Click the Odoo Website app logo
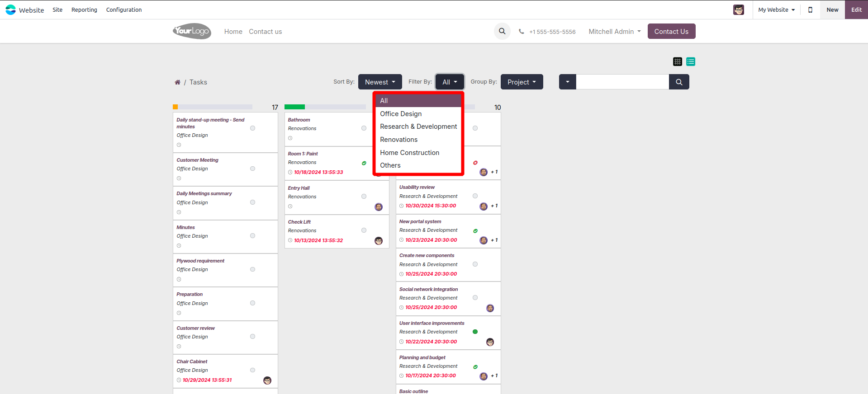 [x=10, y=9]
